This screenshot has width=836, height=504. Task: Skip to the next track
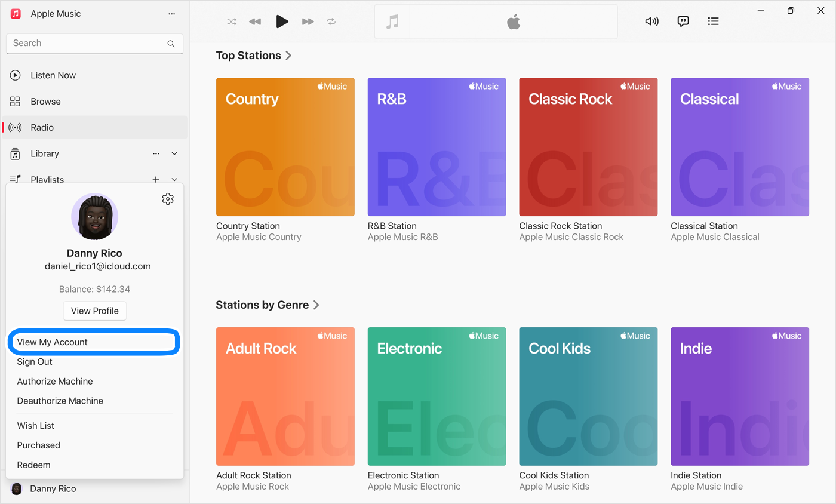click(x=308, y=21)
